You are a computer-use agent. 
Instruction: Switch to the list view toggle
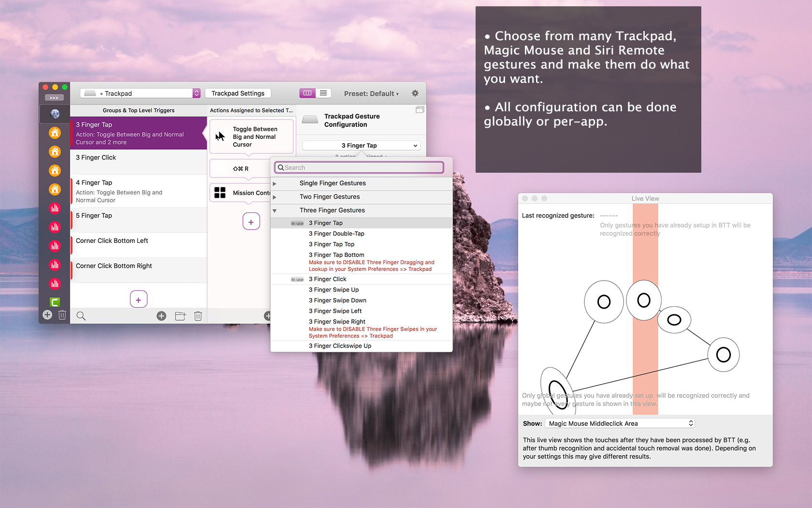click(323, 93)
